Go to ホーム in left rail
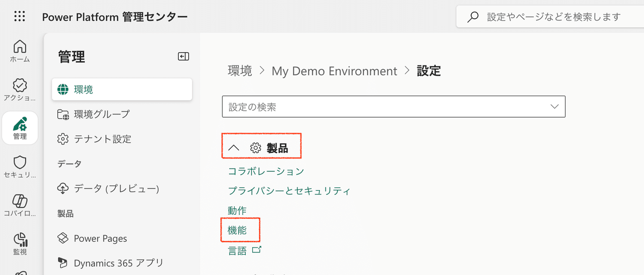Viewport: 644px width, 275px height. click(20, 51)
